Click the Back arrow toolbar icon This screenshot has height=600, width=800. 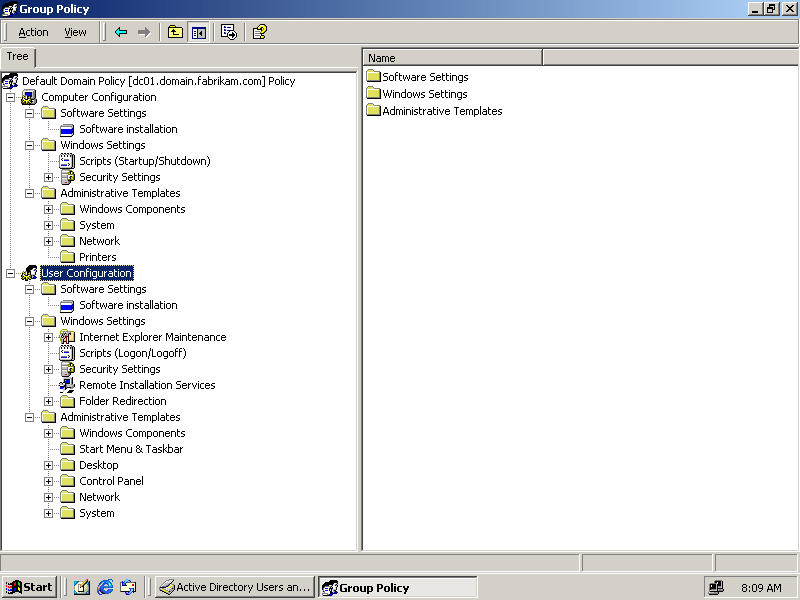(121, 32)
